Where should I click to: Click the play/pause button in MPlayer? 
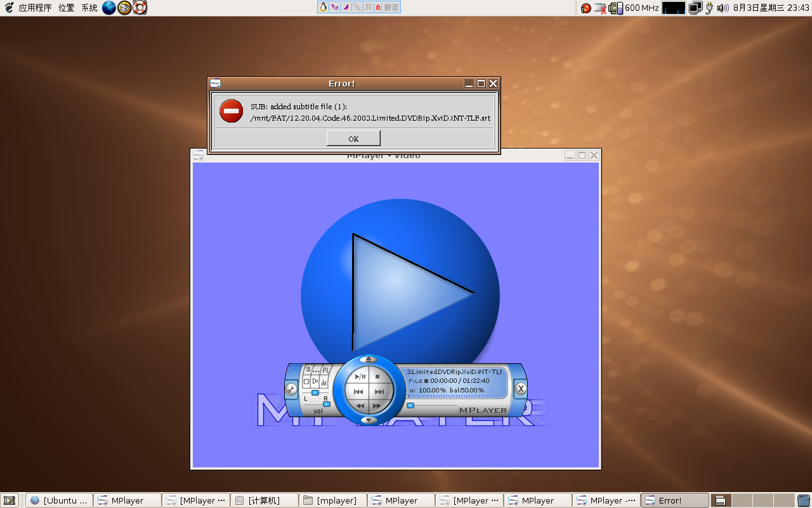coord(360,377)
